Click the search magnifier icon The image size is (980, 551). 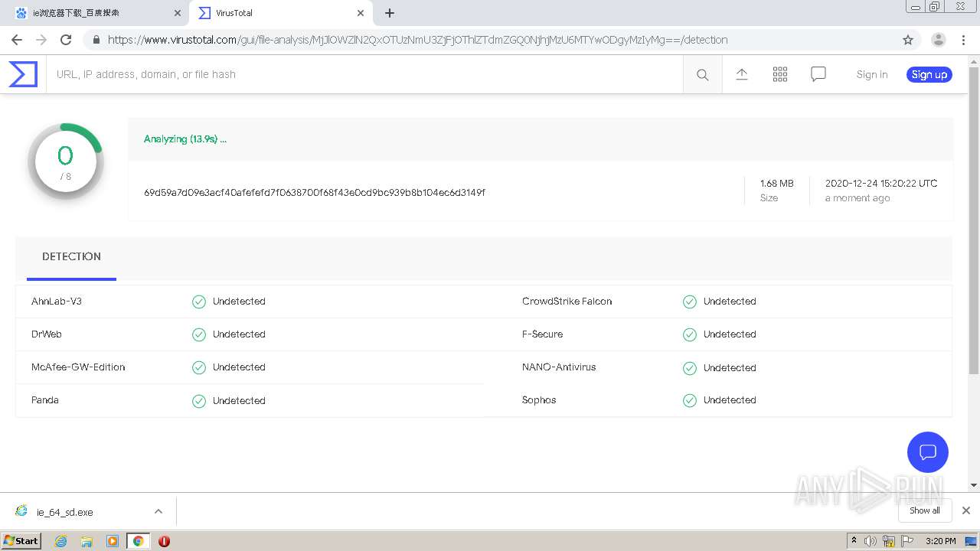(x=702, y=74)
